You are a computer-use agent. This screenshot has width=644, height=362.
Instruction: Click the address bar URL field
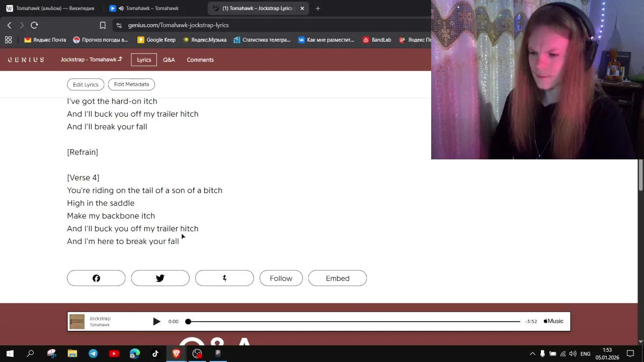[178, 25]
